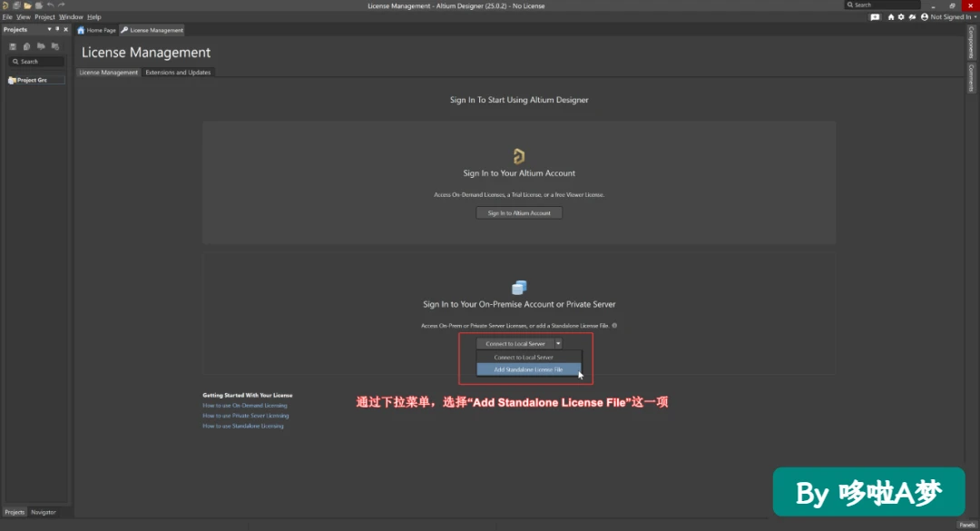The image size is (980, 531).
Task: Open How to use Private Server Licensing link
Action: coord(246,416)
